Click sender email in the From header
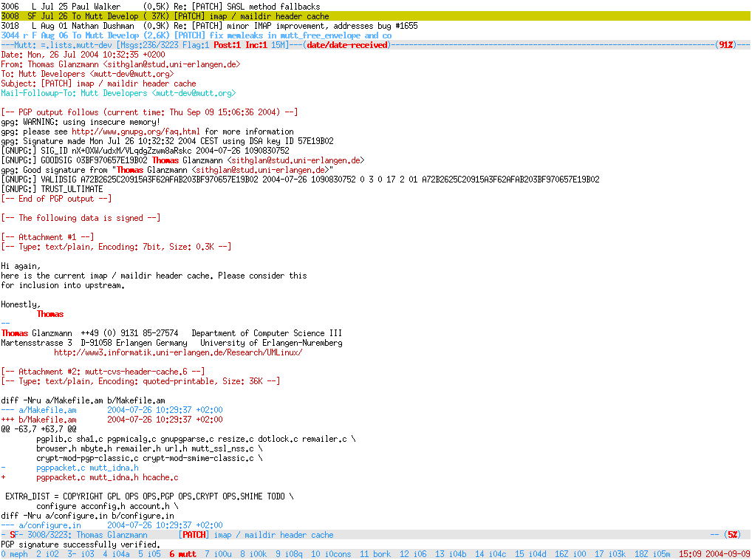 click(x=171, y=64)
